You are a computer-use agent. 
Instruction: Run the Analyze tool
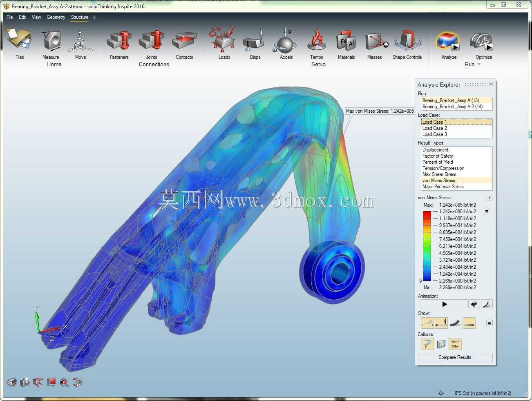tap(448, 41)
